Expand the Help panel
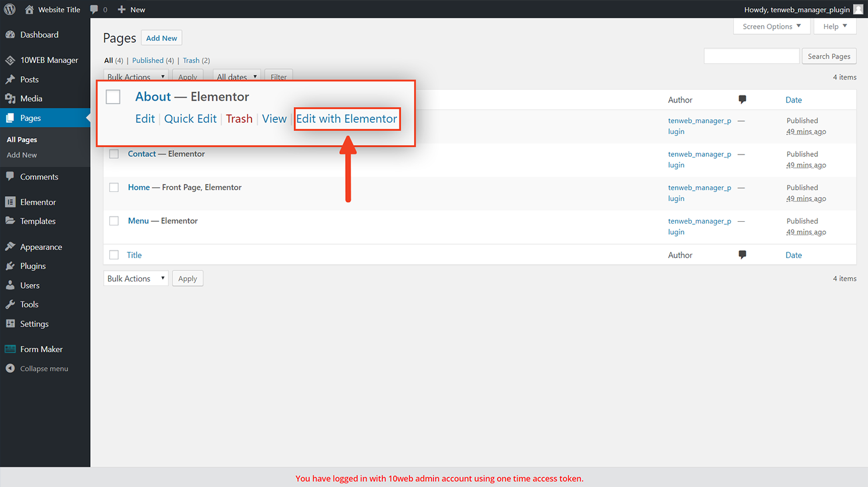The height and width of the screenshot is (487, 868). click(835, 26)
